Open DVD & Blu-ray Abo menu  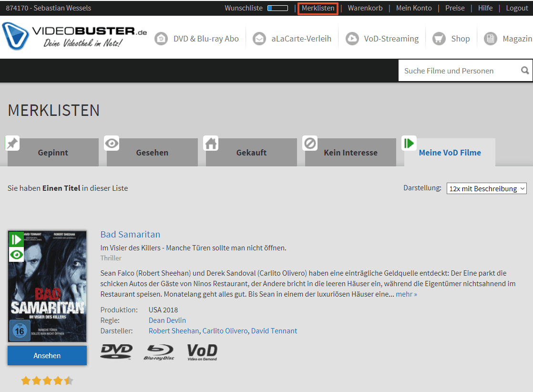206,39
